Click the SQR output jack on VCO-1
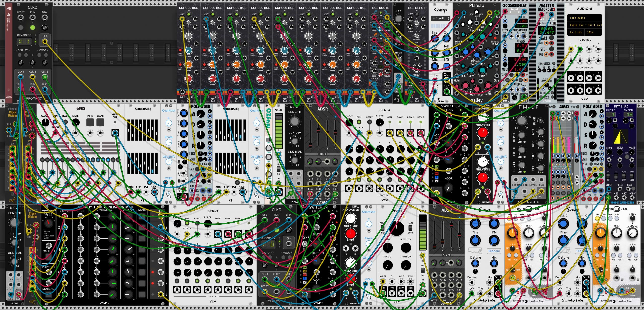 point(410,293)
